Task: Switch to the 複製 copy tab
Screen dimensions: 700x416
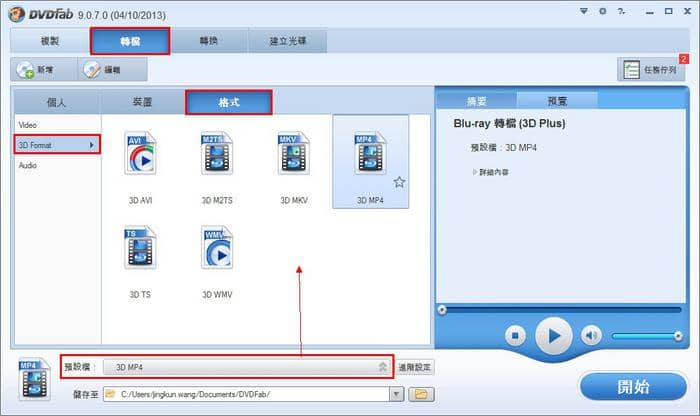Action: 50,41
